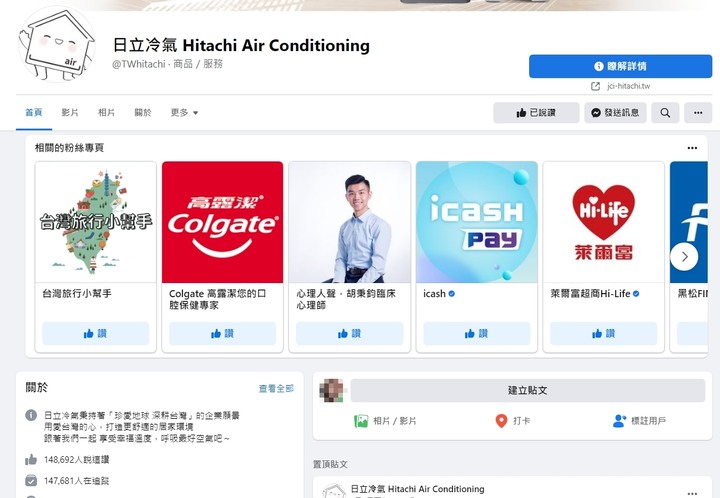Like the Colgate 高露潔 page
This screenshot has width=720, height=498.
pyautogui.click(x=223, y=333)
